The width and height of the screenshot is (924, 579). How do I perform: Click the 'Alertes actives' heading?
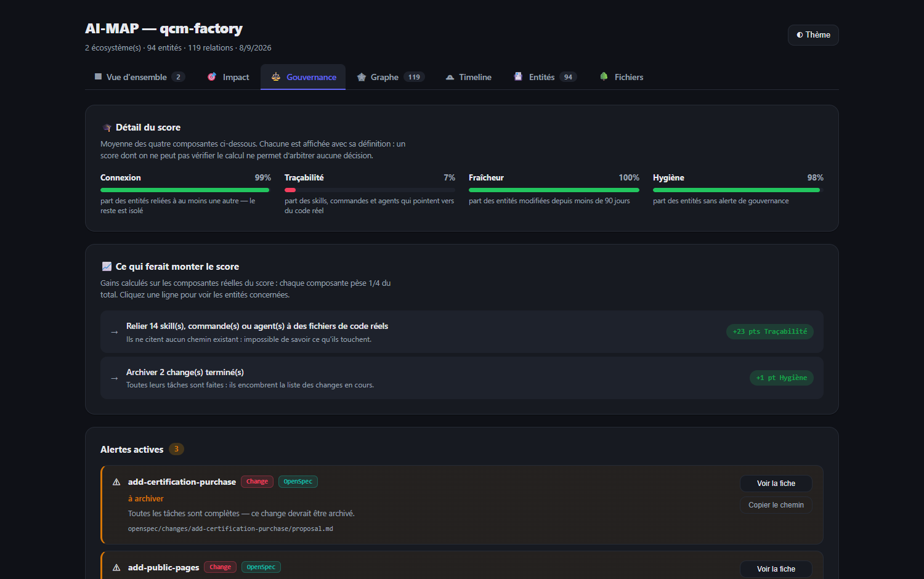point(132,450)
